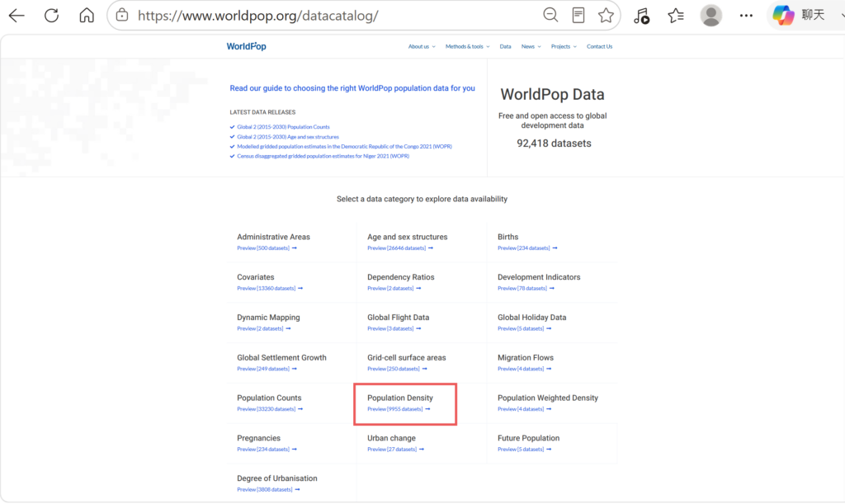Select the Global Flight Data category

[x=399, y=318]
